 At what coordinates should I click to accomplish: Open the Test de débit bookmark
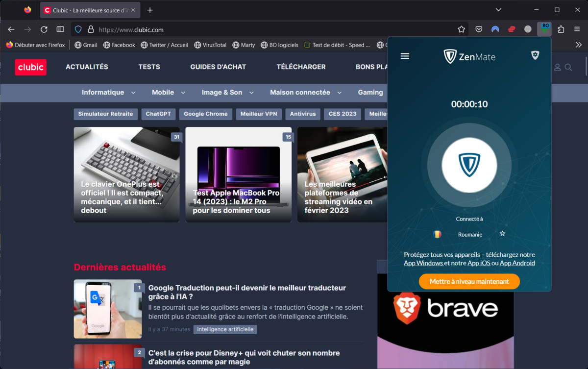click(x=337, y=45)
